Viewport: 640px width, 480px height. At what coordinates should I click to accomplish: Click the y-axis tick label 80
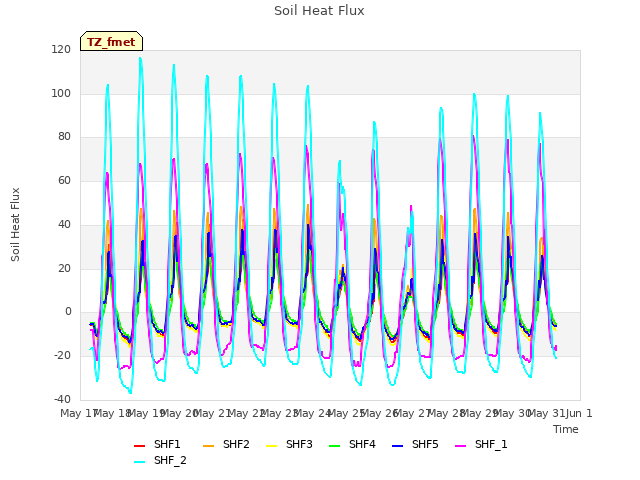pos(64,137)
